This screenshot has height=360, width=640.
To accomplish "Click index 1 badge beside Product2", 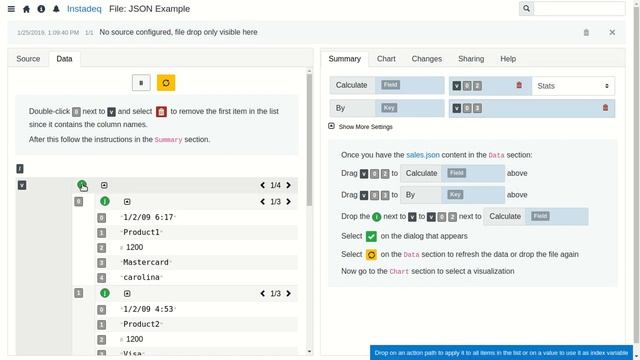I will (102, 324).
